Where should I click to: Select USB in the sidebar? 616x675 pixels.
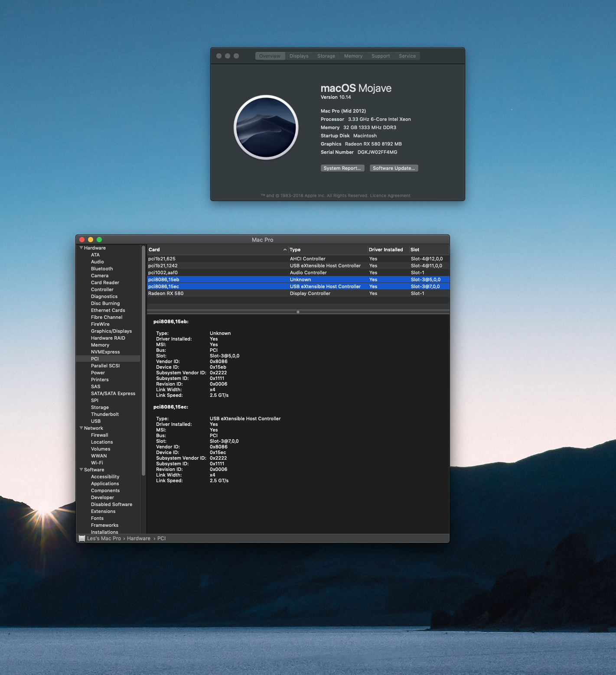coord(96,421)
